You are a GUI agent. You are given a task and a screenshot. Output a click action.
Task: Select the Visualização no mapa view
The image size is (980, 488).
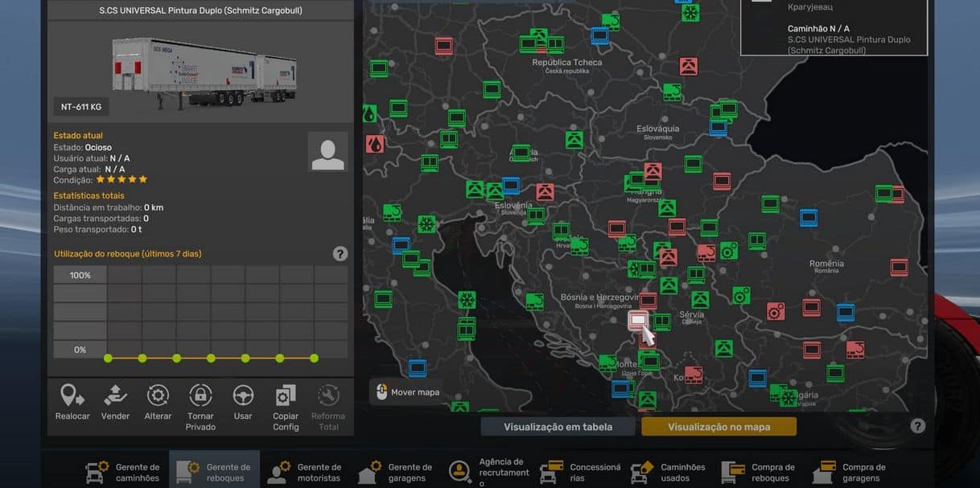(719, 427)
